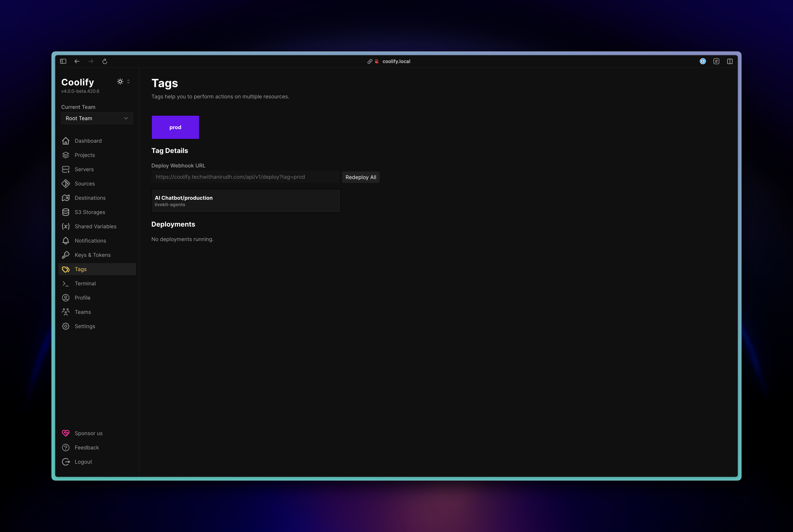
Task: Click the Deploy Webhook URL field
Action: 245,177
